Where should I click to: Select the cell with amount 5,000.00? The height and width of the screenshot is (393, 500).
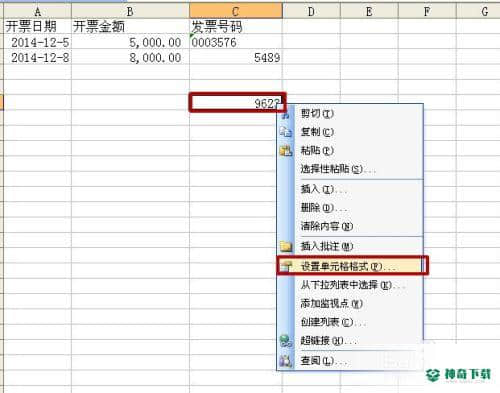click(130, 42)
